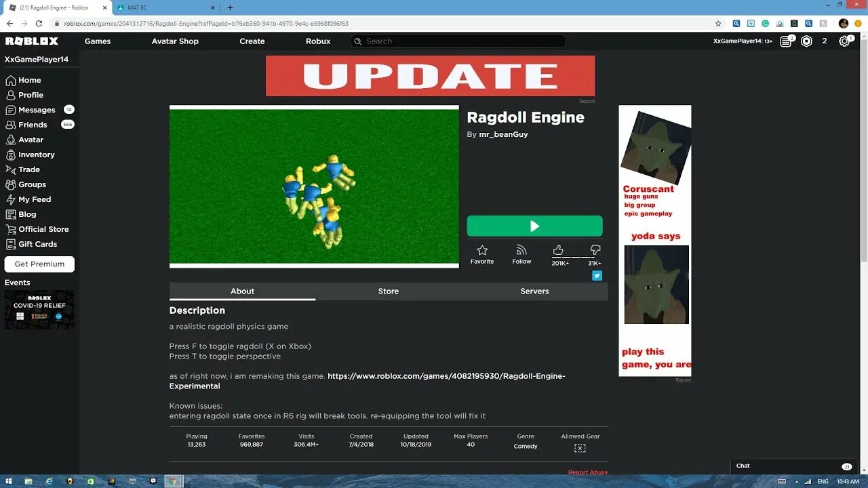
Task: Open Internet Explorer from the taskbar
Action: (x=49, y=481)
